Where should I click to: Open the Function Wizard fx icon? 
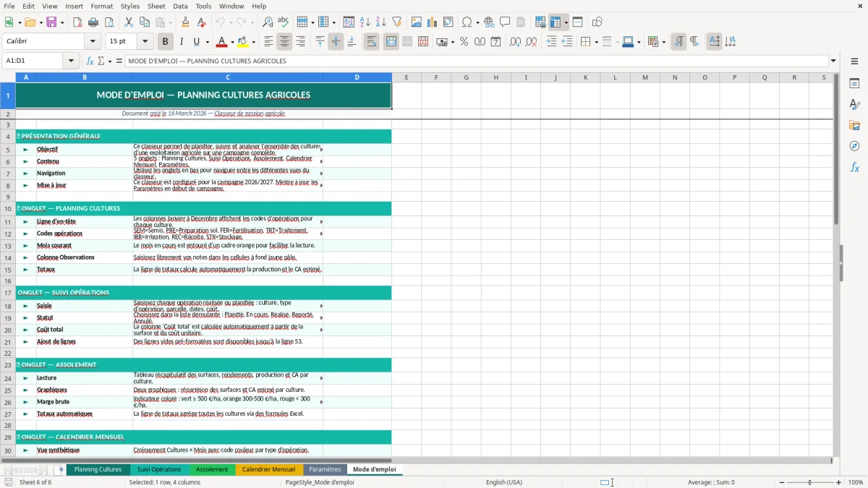tap(90, 61)
